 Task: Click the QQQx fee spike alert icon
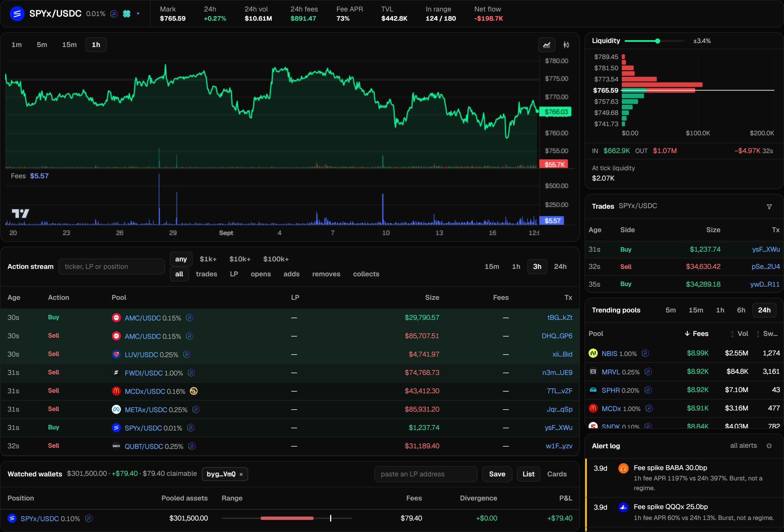[x=623, y=507]
